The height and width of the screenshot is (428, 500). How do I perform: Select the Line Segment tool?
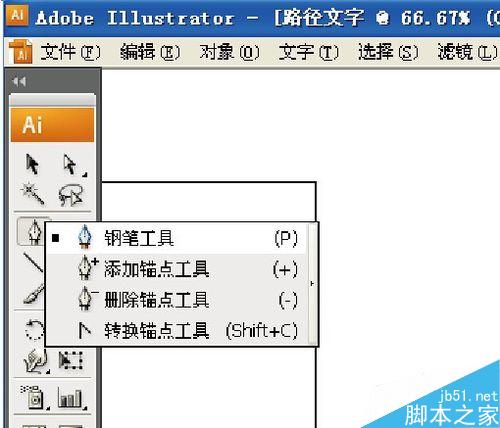(33, 262)
